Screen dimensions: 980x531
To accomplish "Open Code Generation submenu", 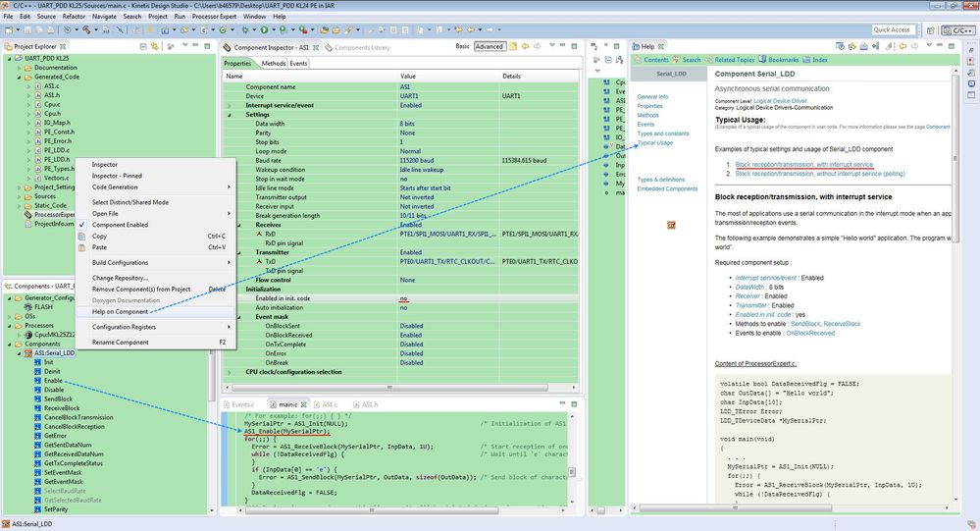I will tap(155, 187).
